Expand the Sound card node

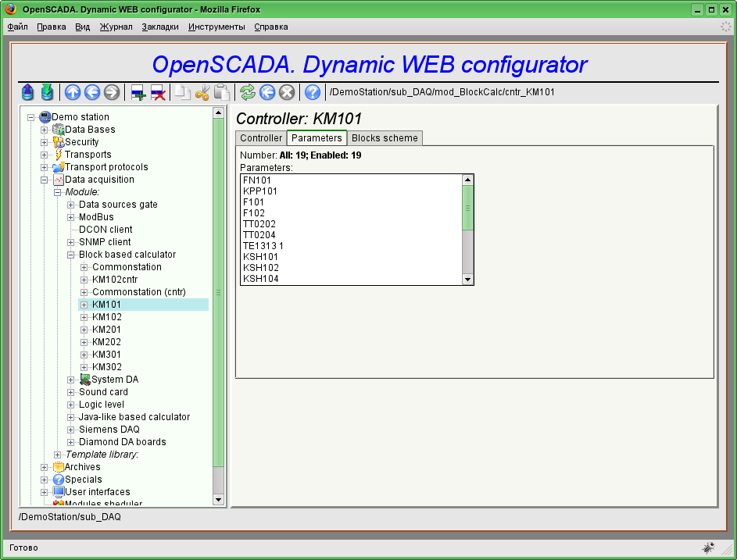(70, 392)
